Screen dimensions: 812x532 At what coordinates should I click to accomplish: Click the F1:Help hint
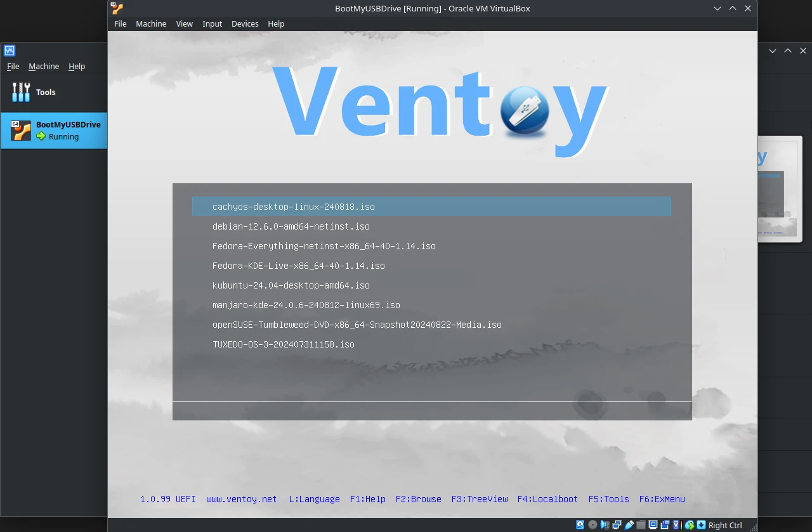click(368, 499)
